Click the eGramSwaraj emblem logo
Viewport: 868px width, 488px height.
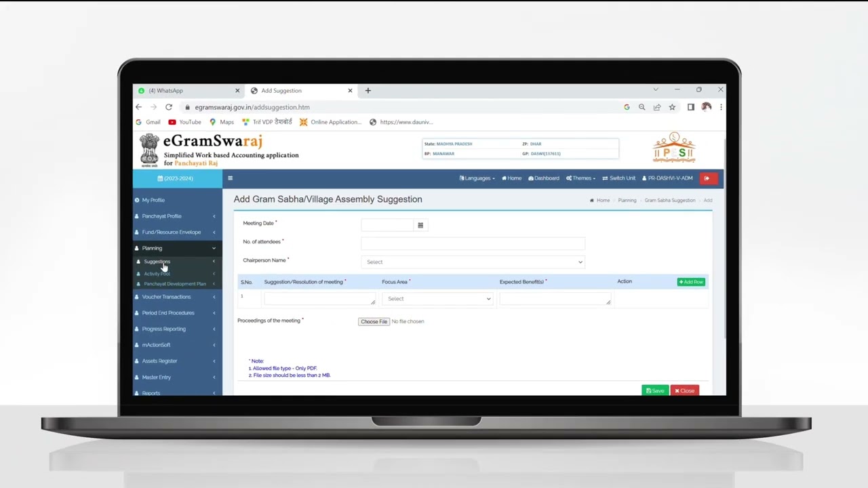tap(149, 150)
